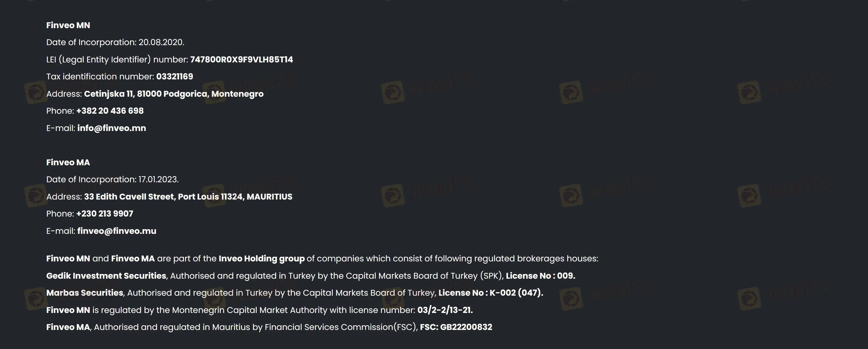The height and width of the screenshot is (349, 868).
Task: Select the LEI number 747800R0X9F9VLH85T14
Action: pos(242,59)
